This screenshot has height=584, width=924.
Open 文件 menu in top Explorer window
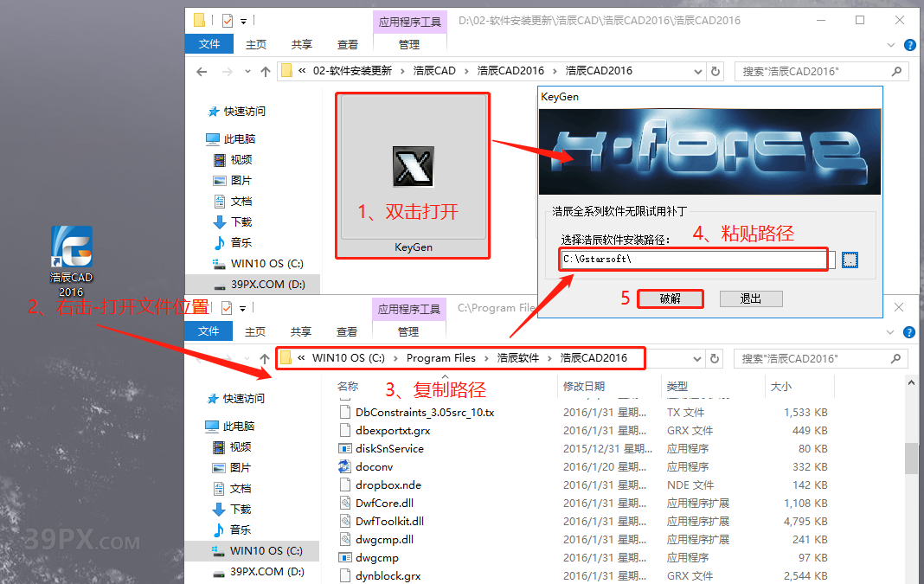209,44
